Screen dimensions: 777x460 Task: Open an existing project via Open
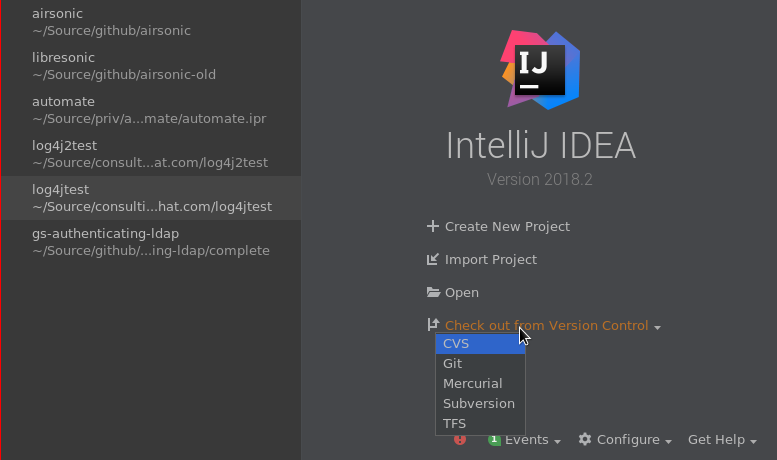click(x=461, y=292)
